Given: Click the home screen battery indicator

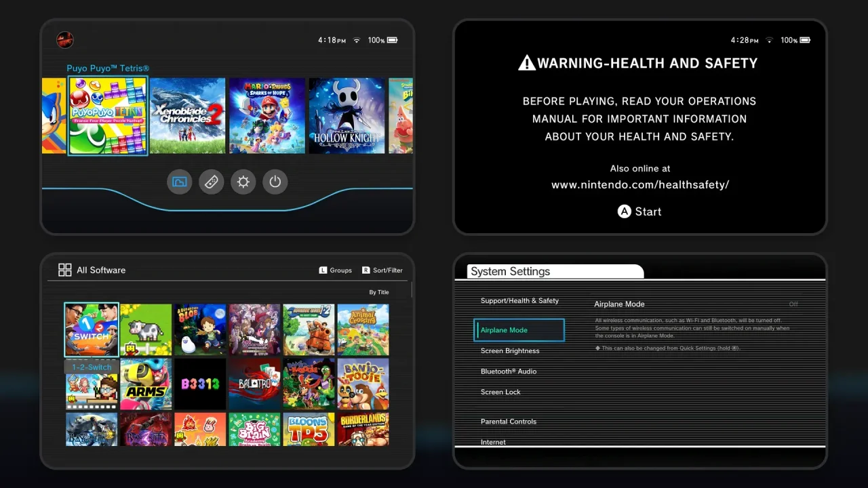Looking at the screenshot, I should coord(392,41).
